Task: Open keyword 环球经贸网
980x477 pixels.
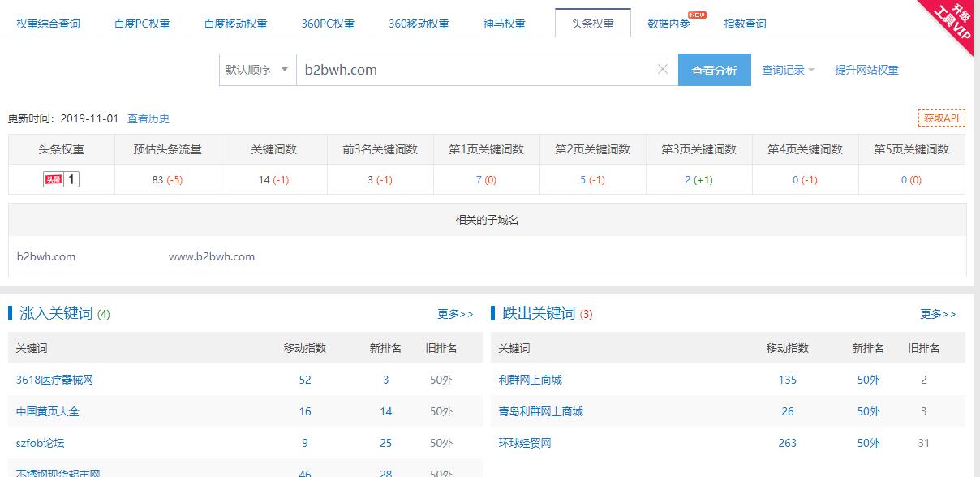Action: point(525,443)
